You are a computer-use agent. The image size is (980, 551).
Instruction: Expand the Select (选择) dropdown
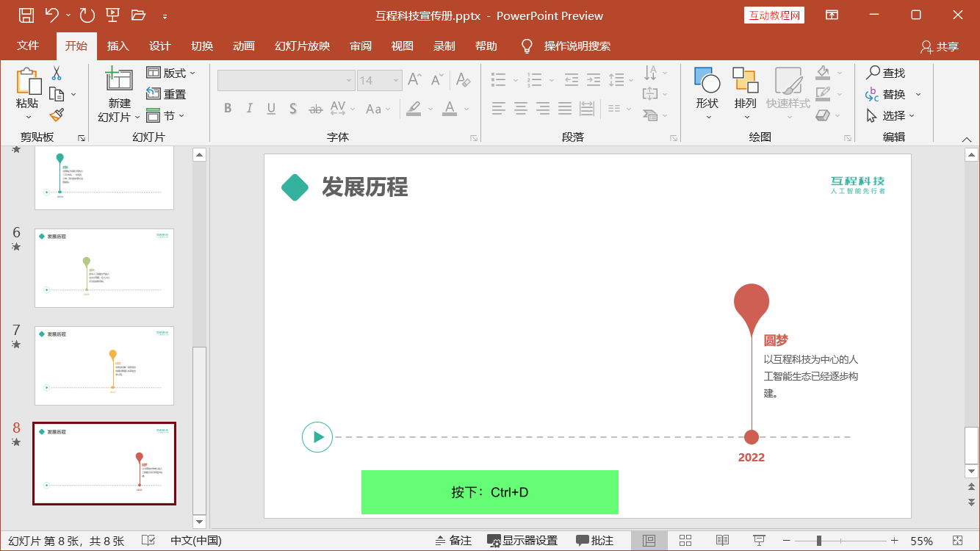pyautogui.click(x=890, y=115)
